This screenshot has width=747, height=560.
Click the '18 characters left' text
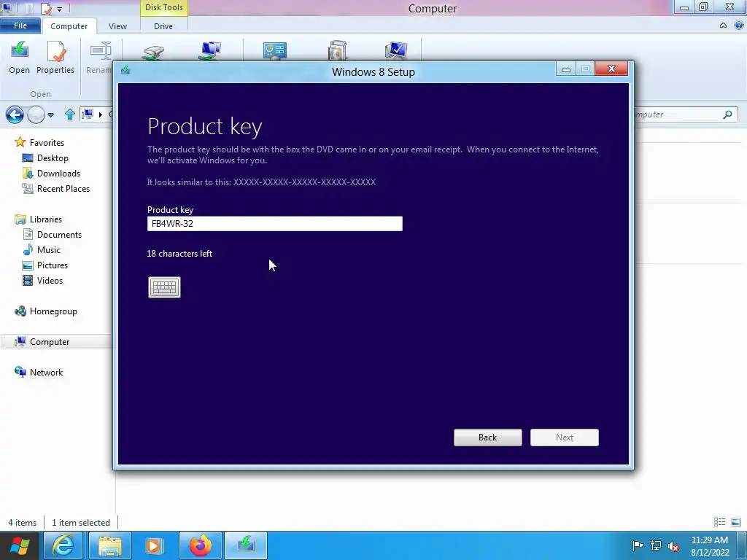(179, 254)
